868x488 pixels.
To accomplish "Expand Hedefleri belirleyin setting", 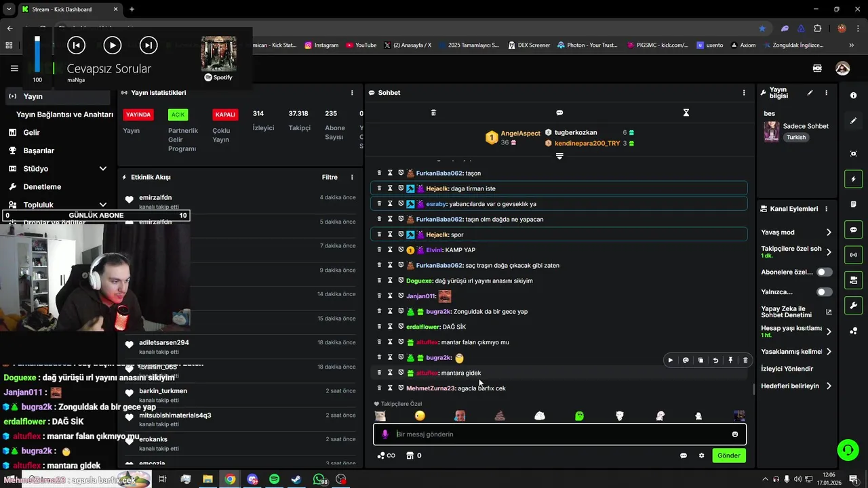I will pyautogui.click(x=829, y=386).
